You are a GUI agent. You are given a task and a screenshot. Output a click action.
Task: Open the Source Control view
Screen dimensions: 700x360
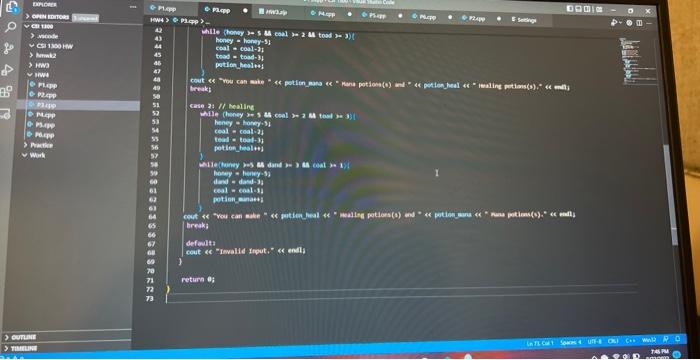coord(9,49)
